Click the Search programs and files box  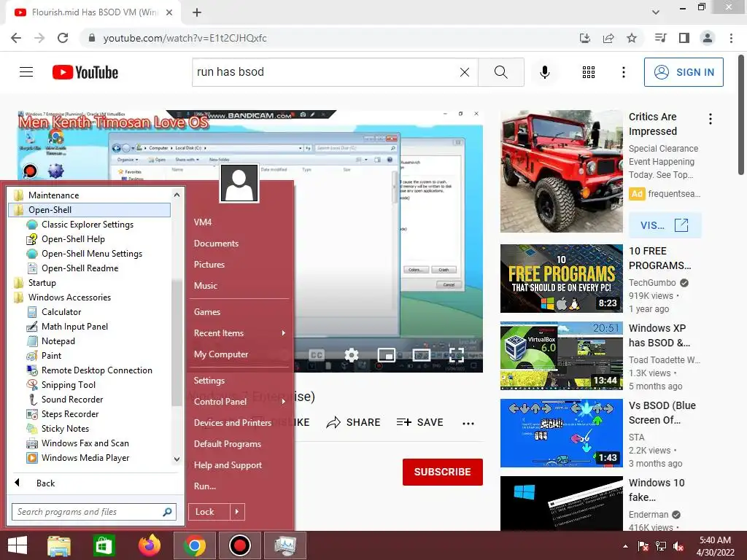coord(94,512)
